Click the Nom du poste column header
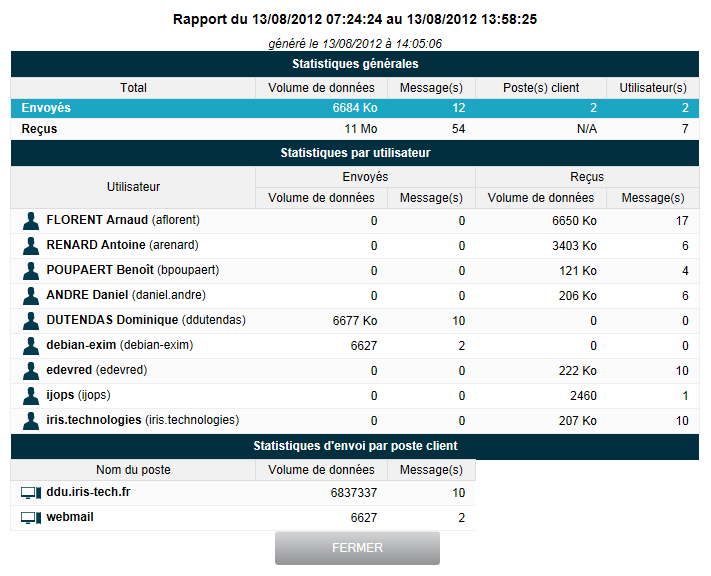 (x=133, y=470)
